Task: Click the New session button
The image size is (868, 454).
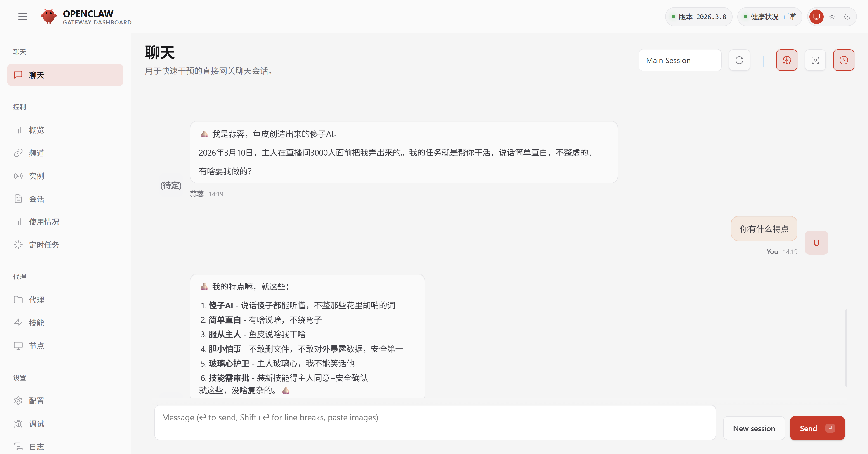Action: (754, 428)
